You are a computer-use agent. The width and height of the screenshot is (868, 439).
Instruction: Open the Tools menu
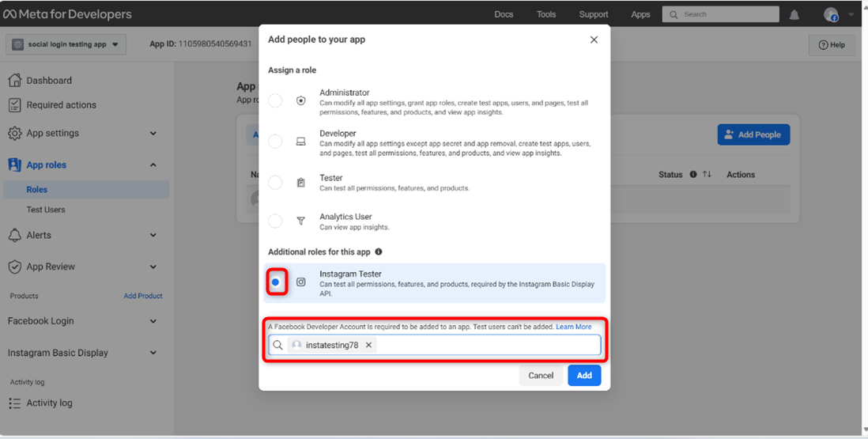pos(545,14)
